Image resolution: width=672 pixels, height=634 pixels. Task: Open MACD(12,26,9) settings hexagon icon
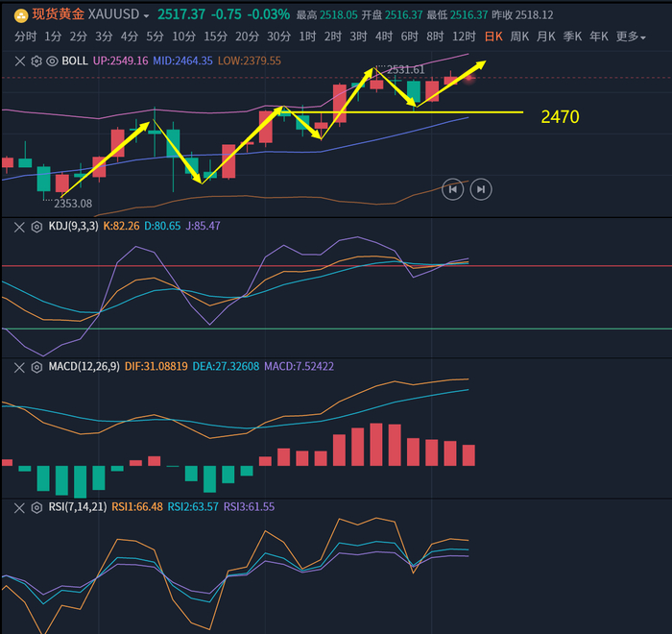(36, 366)
